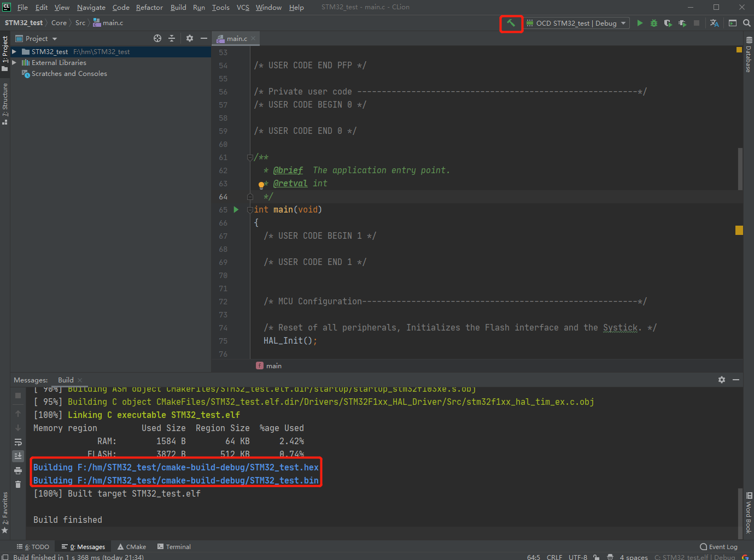Click the 'Run with Profiler' icon
754x560 pixels.
[x=682, y=23]
